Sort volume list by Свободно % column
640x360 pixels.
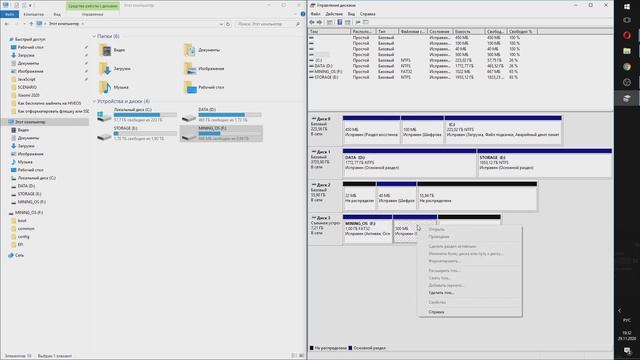coord(522,31)
